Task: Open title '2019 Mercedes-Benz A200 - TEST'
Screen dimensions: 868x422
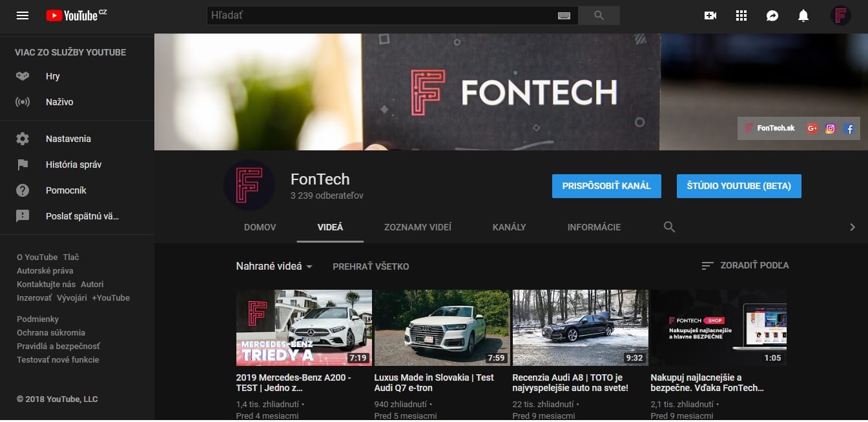Action: tap(294, 383)
